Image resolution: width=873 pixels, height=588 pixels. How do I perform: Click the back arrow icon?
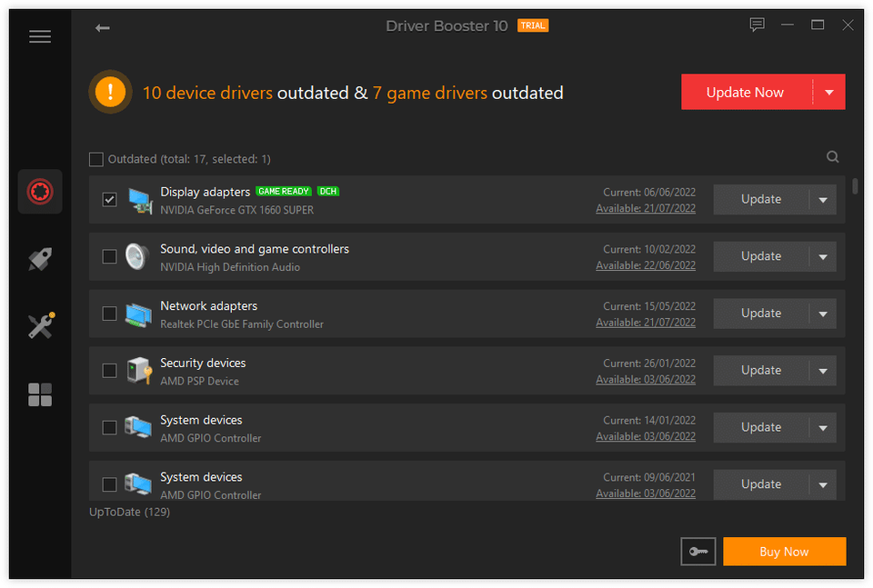click(103, 28)
